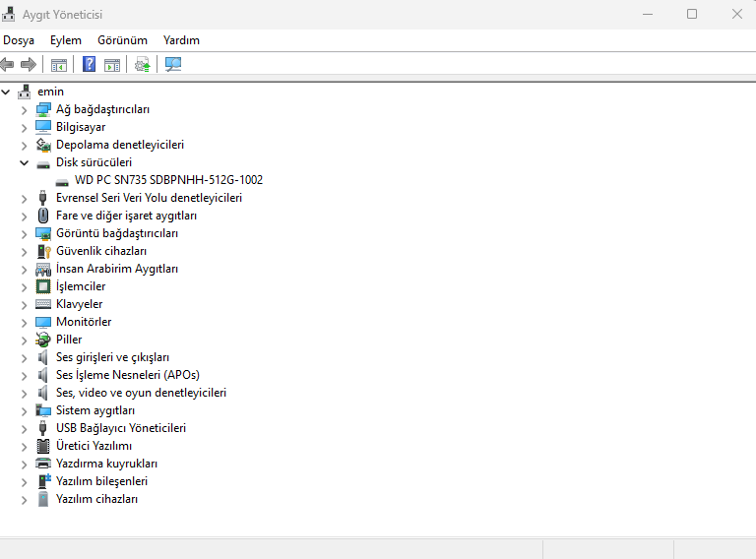Screen dimensions: 756x559
Task: Click the Evrensel Seri Veri Yolu USB icon
Action: (x=43, y=198)
